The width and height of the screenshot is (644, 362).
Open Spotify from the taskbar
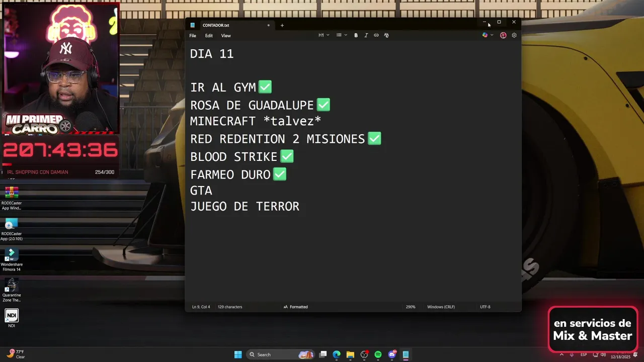(378, 354)
